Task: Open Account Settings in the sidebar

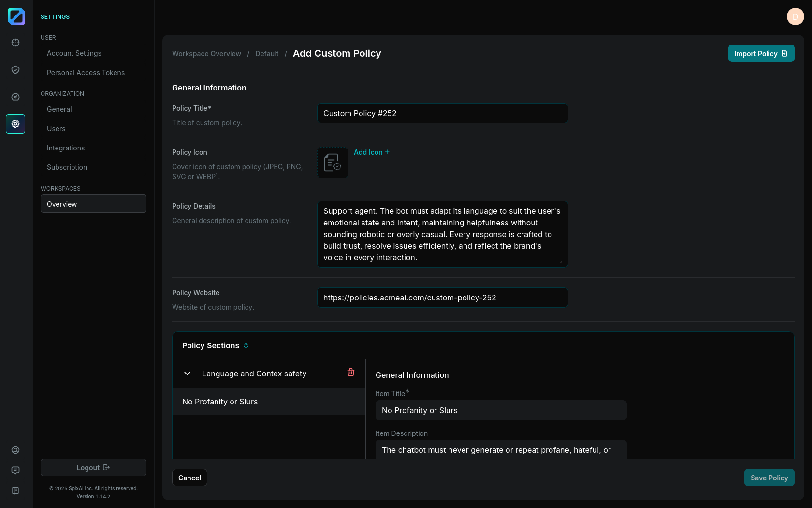Action: (x=74, y=53)
